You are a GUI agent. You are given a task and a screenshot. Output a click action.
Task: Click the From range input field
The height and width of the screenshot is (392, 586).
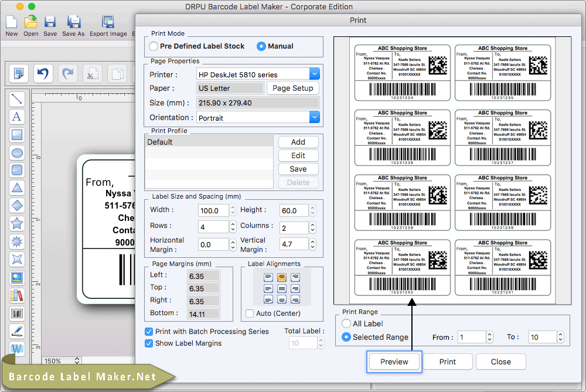click(471, 337)
